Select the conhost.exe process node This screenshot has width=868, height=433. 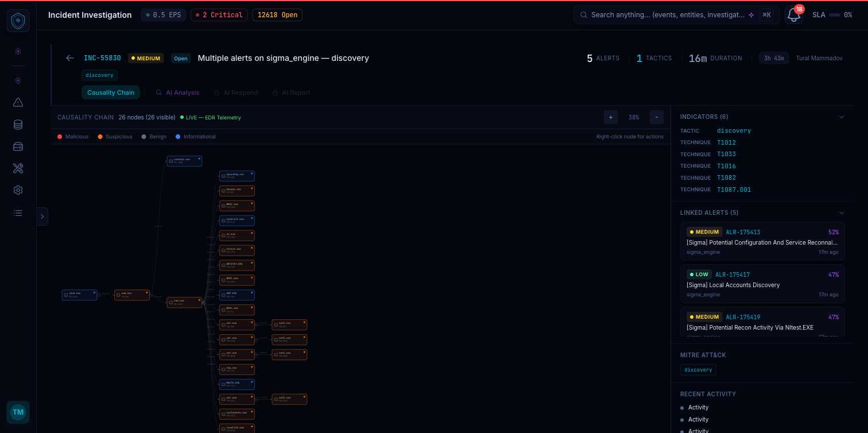(184, 161)
